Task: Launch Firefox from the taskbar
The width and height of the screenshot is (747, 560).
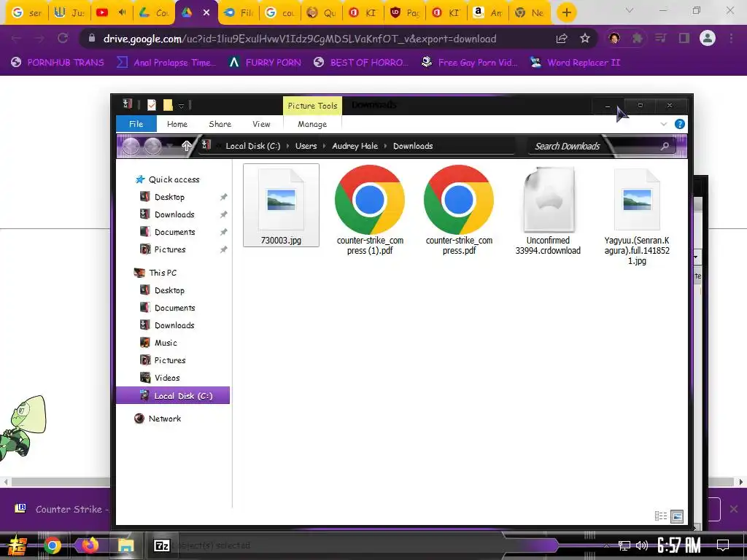Action: point(89,545)
